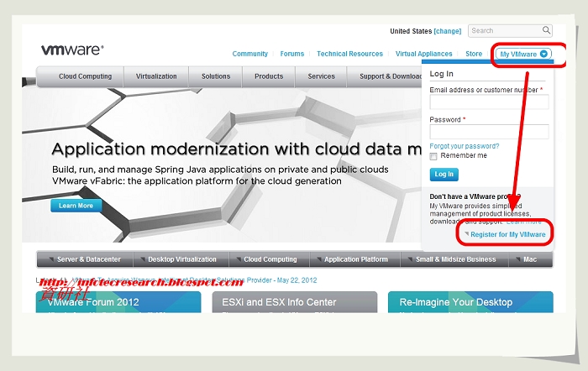The width and height of the screenshot is (588, 371).
Task: Open the Cloud Computing top menu
Action: coord(85,76)
